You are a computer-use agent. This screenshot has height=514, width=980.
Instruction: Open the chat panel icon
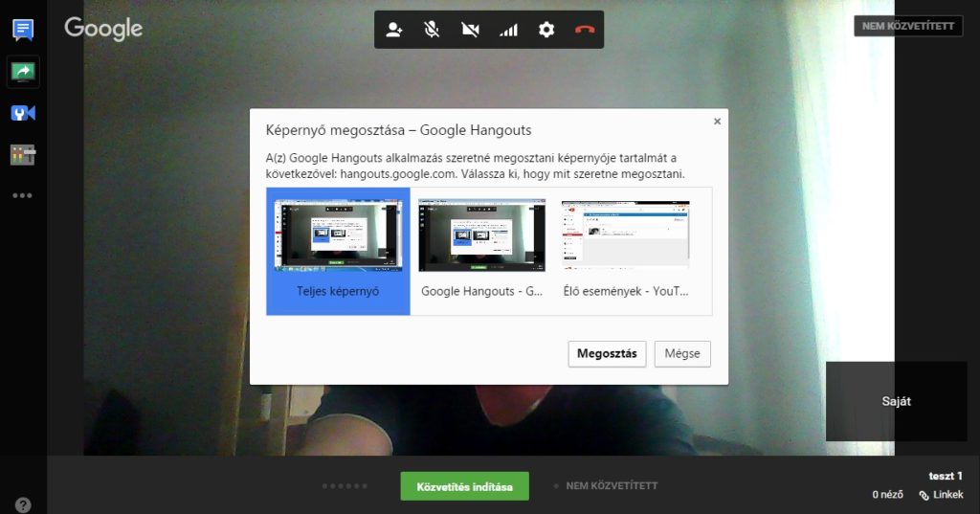click(23, 30)
